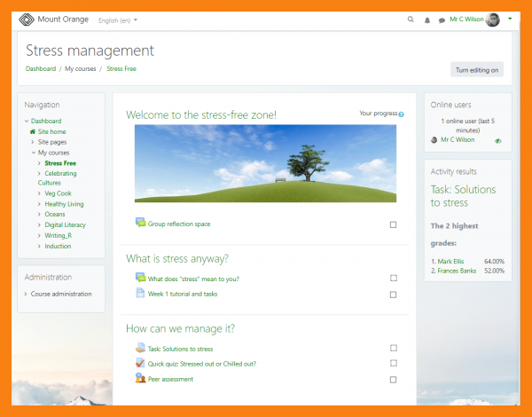Tick completion box for Group reflection space
The width and height of the screenshot is (532, 417).
(393, 224)
